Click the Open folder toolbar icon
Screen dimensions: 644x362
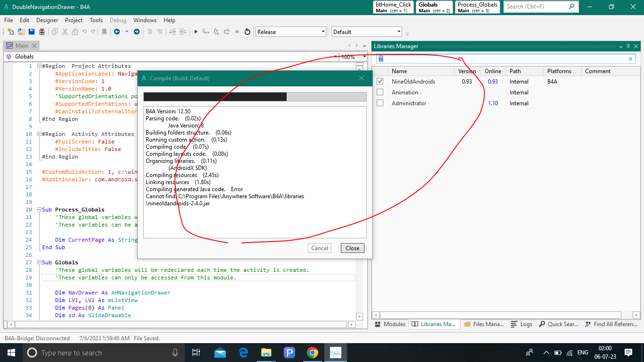pyautogui.click(x=21, y=32)
